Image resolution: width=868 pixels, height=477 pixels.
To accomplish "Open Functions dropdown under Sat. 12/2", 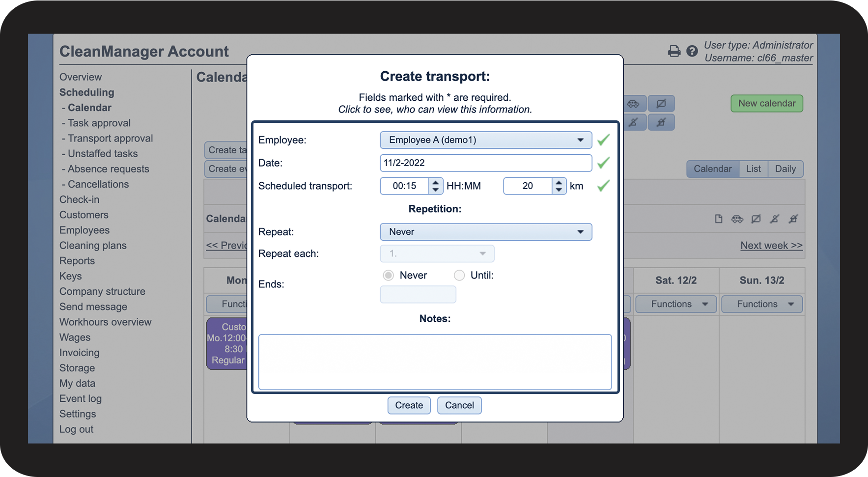I will click(x=676, y=304).
